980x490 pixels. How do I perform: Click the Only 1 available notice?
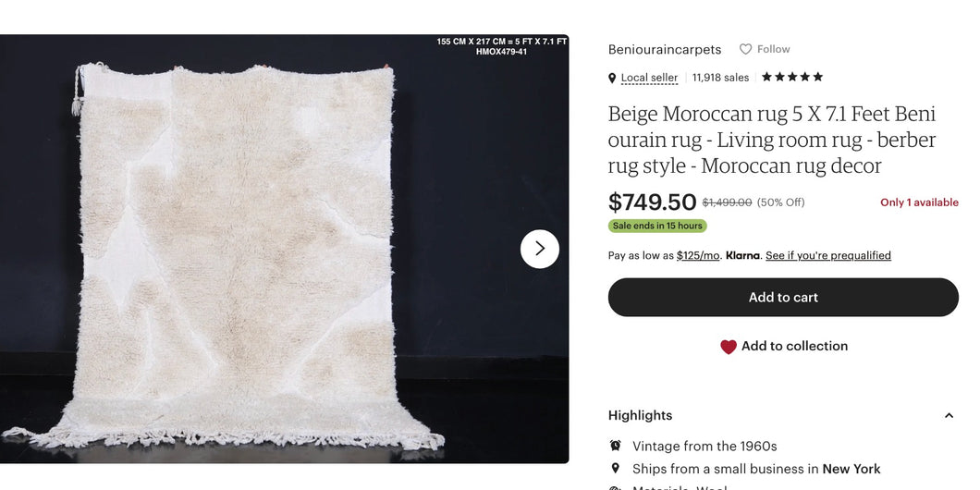919,202
